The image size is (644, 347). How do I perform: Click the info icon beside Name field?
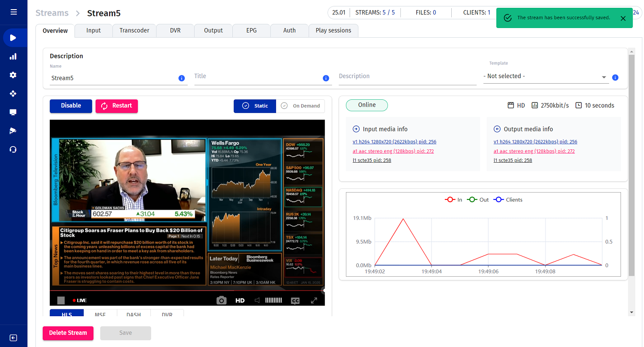point(182,78)
